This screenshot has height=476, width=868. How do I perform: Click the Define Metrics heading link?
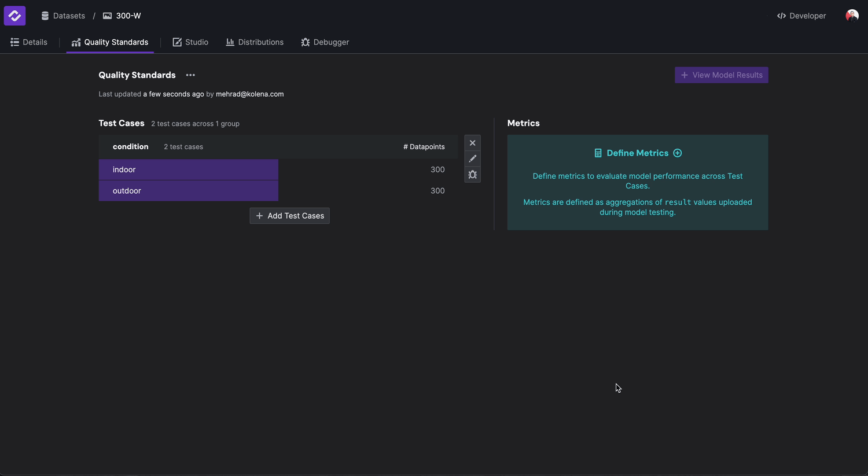pos(637,153)
